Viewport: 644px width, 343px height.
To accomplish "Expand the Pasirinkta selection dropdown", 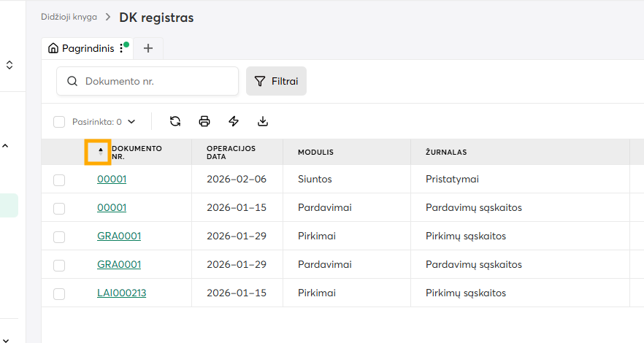I will pyautogui.click(x=131, y=122).
